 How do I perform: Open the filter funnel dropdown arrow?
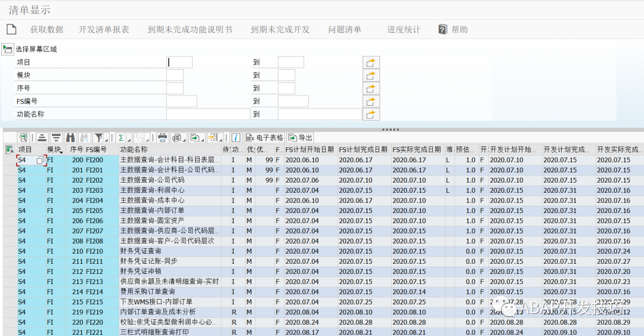pyautogui.click(x=106, y=140)
